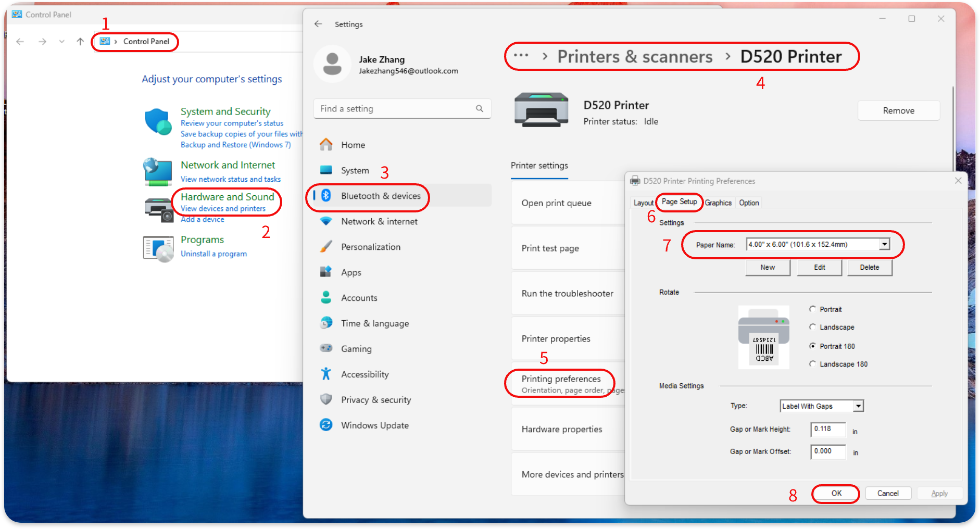Click the Edit paper button
Image resolution: width=980 pixels, height=529 pixels.
point(819,267)
